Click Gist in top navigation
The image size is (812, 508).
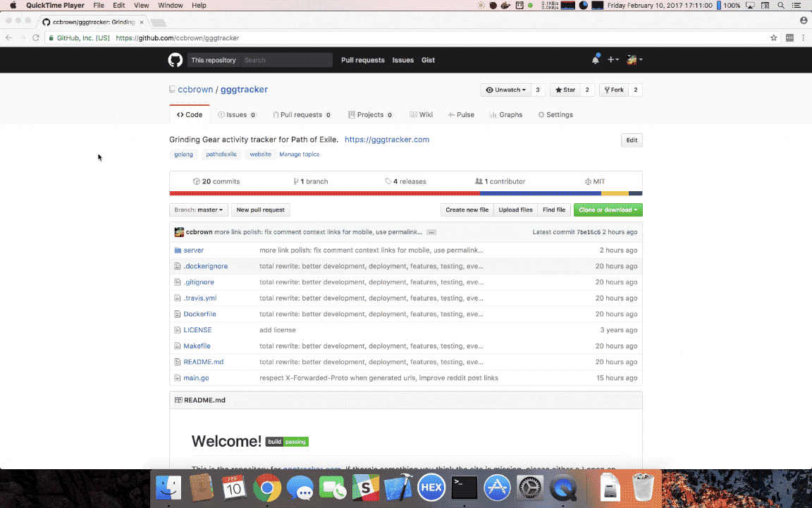(429, 60)
